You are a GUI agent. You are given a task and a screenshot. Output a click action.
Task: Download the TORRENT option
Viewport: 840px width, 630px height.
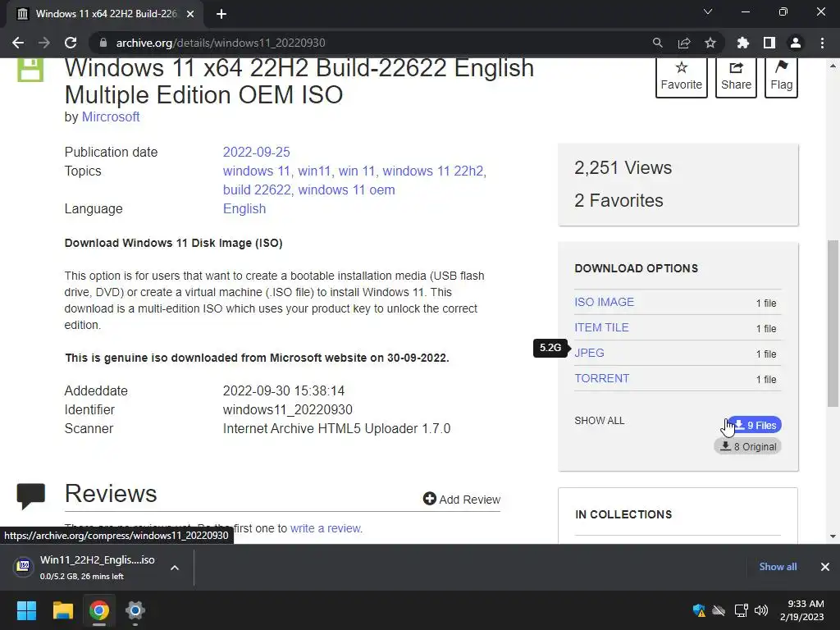(x=602, y=378)
